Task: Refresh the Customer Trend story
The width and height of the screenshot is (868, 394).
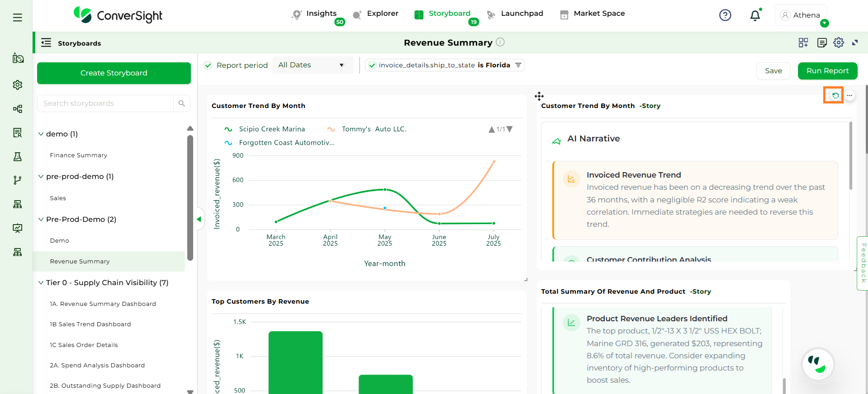Action: tap(835, 95)
